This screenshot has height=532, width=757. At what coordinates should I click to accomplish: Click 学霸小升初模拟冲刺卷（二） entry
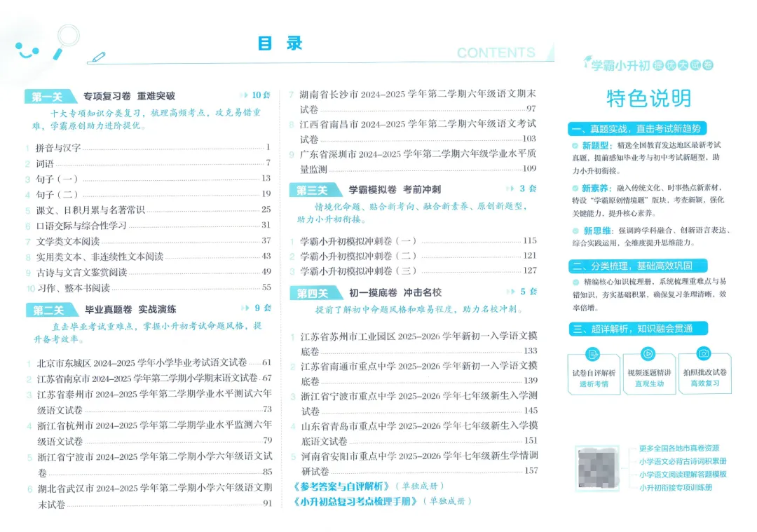414,255
